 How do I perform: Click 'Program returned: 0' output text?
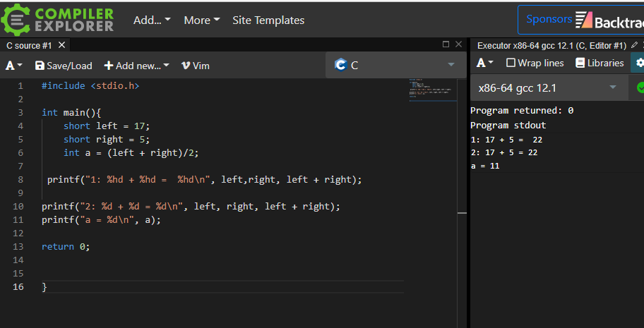pos(522,111)
